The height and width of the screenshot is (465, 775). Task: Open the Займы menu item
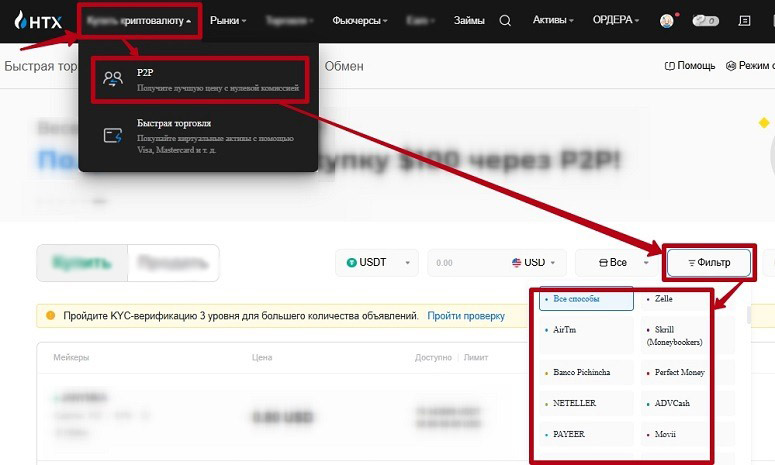tap(469, 20)
